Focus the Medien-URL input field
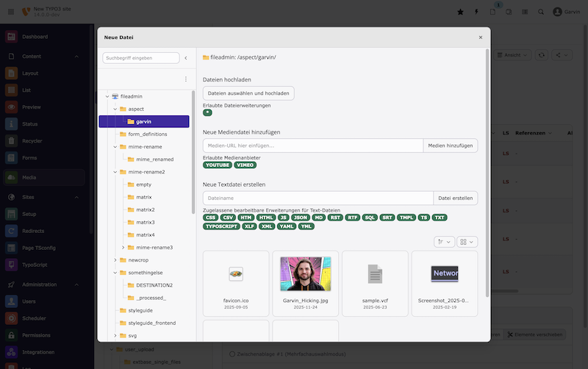The width and height of the screenshot is (588, 369). click(312, 146)
